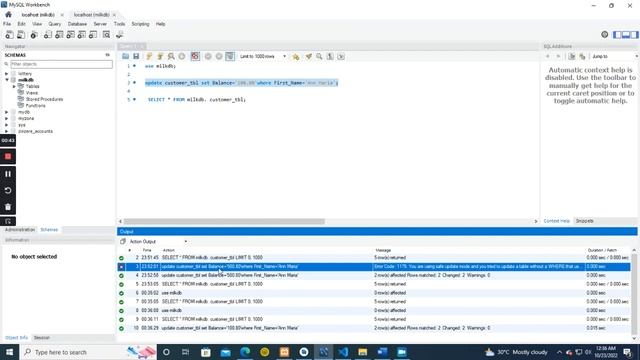Toggle the bottom output panel visibility
640x360 pixels.
tap(626, 35)
